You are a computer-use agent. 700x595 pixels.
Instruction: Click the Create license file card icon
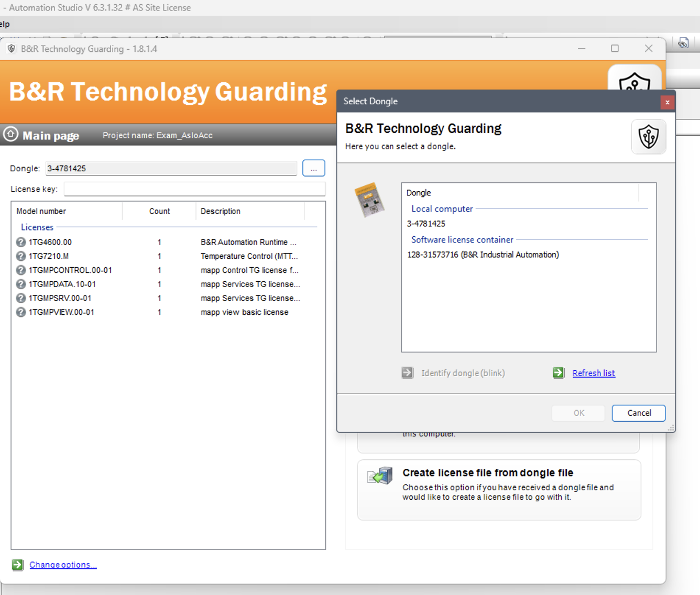(380, 476)
